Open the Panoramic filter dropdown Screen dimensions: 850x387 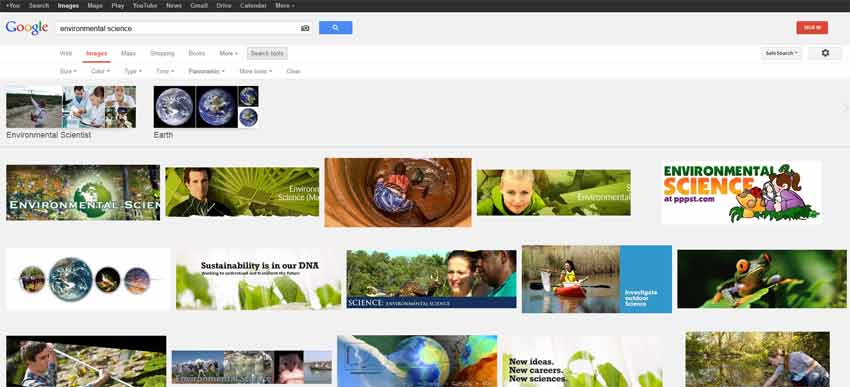tap(207, 71)
